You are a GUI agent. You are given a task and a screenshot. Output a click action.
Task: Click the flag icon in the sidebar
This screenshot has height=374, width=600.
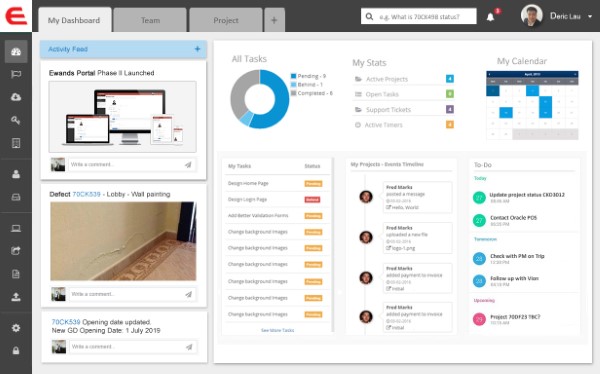click(x=16, y=74)
